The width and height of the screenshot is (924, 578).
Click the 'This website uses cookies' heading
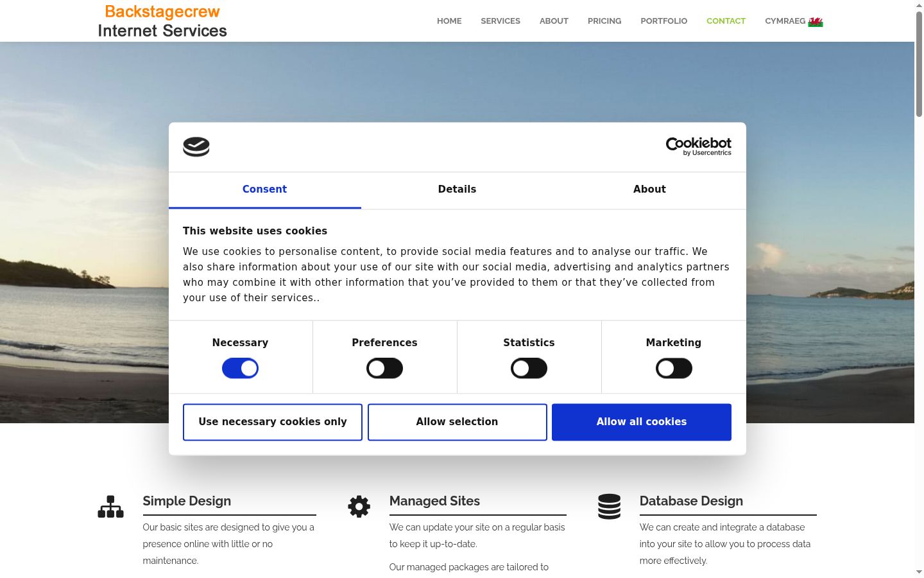[255, 231]
